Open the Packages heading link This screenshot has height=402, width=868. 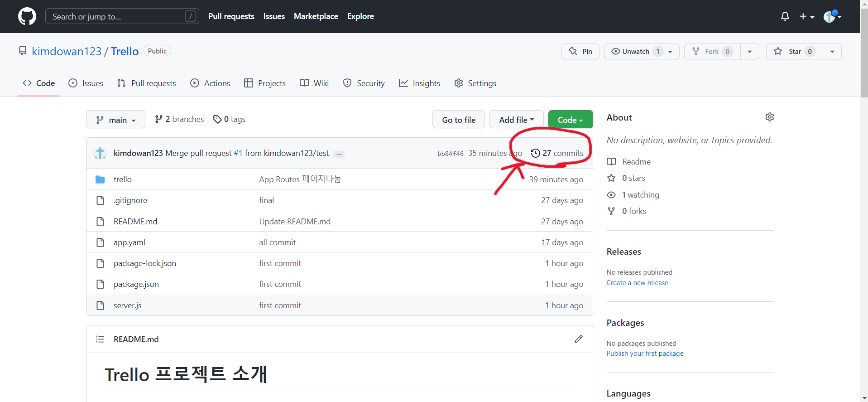coord(625,323)
